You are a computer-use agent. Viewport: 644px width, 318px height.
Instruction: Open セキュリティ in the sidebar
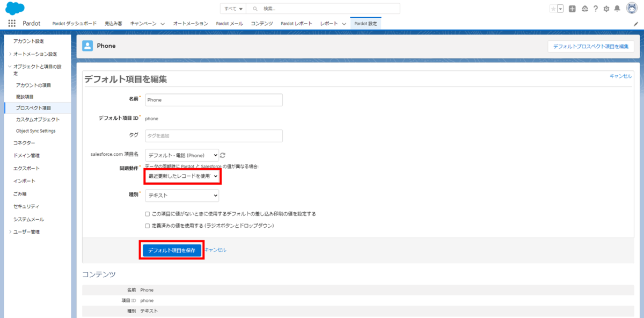point(26,206)
